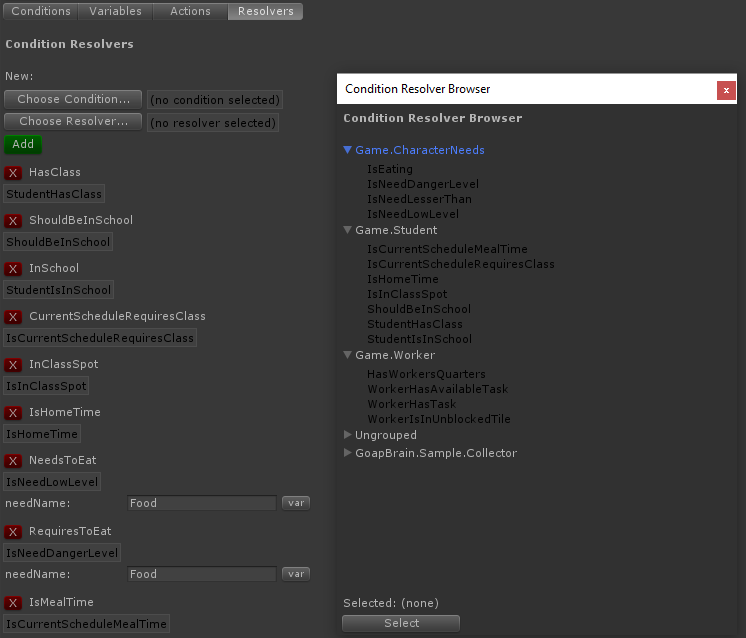
Task: Click IsCurrentScheduleMealTime box under IsMealTime
Action: [86, 624]
